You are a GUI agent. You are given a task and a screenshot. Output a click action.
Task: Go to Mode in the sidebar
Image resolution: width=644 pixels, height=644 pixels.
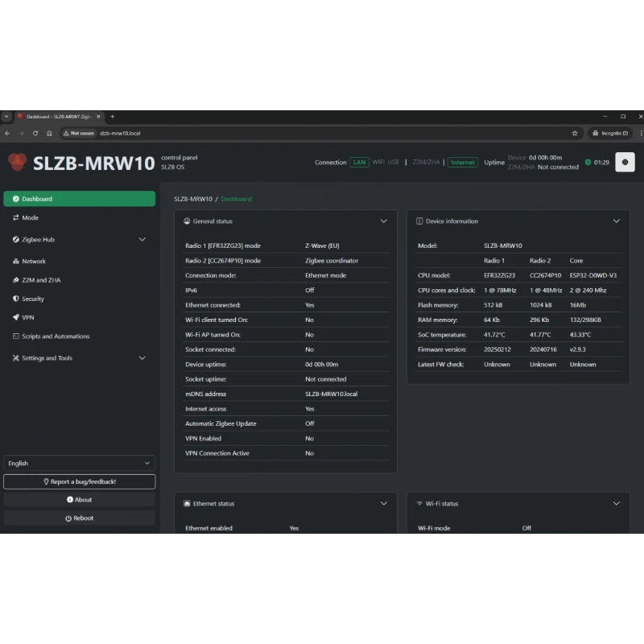click(30, 218)
